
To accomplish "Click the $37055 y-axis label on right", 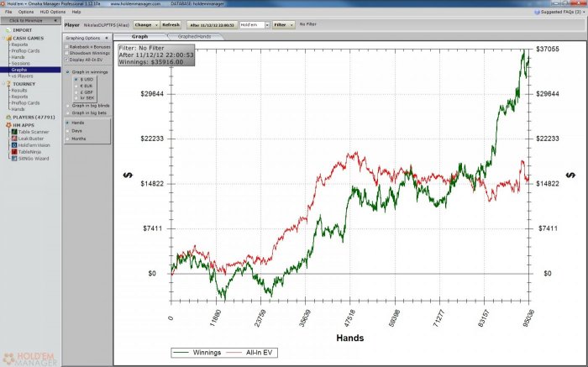I will [548, 49].
